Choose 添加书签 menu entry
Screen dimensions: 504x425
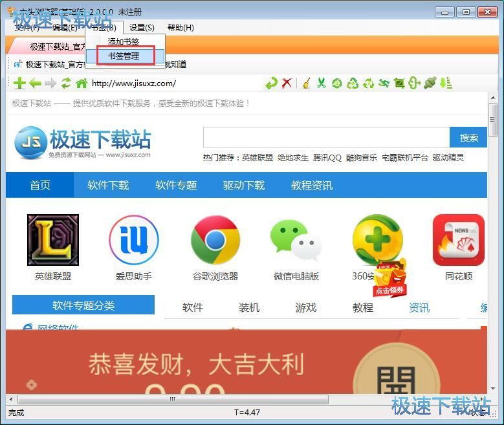[x=126, y=41]
